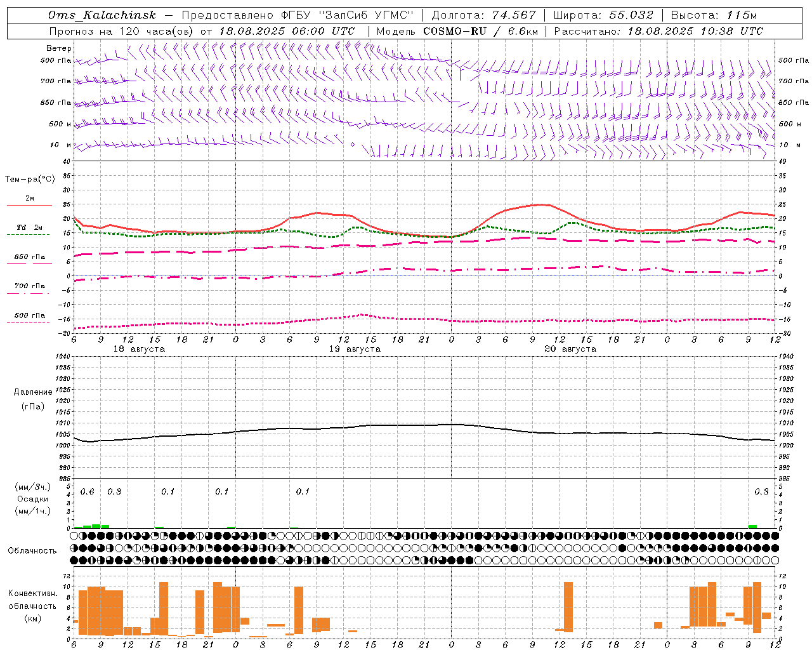Select the Осадки precipitation label

(x=33, y=499)
